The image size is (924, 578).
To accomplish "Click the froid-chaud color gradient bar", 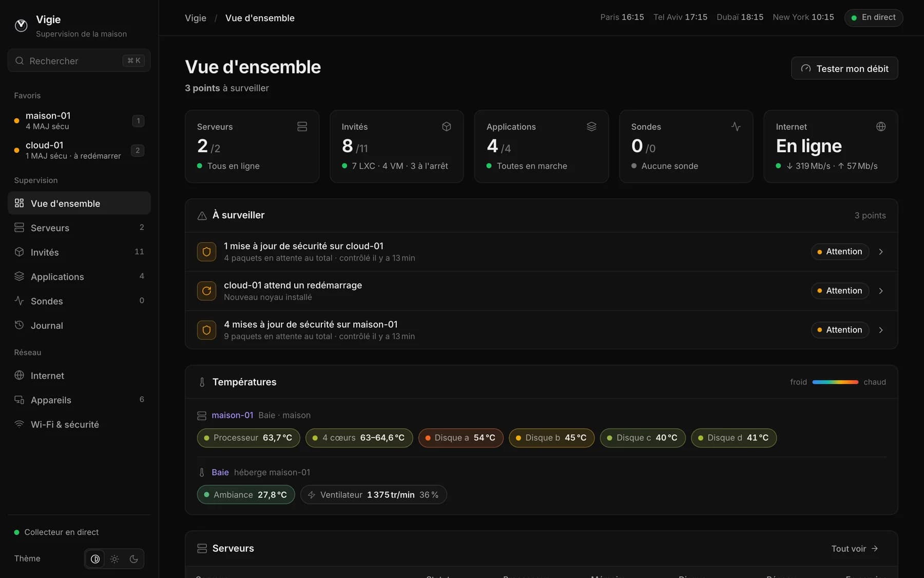I will click(x=835, y=382).
